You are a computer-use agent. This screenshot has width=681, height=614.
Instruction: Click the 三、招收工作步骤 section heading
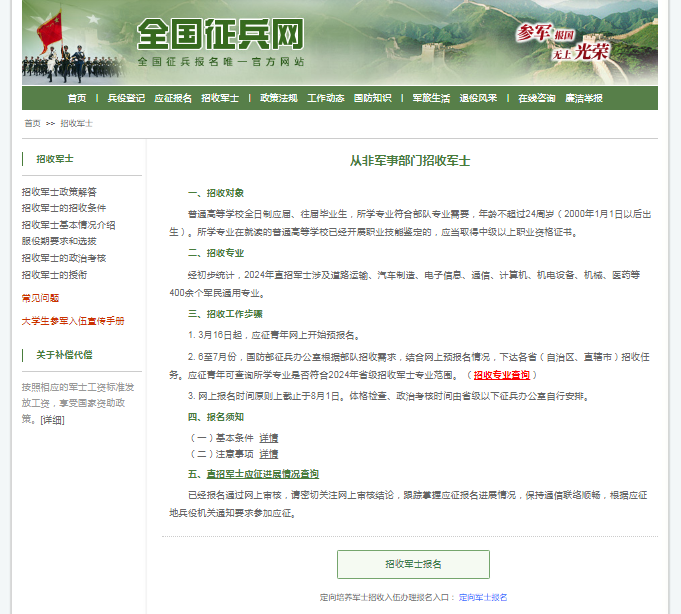tap(225, 314)
